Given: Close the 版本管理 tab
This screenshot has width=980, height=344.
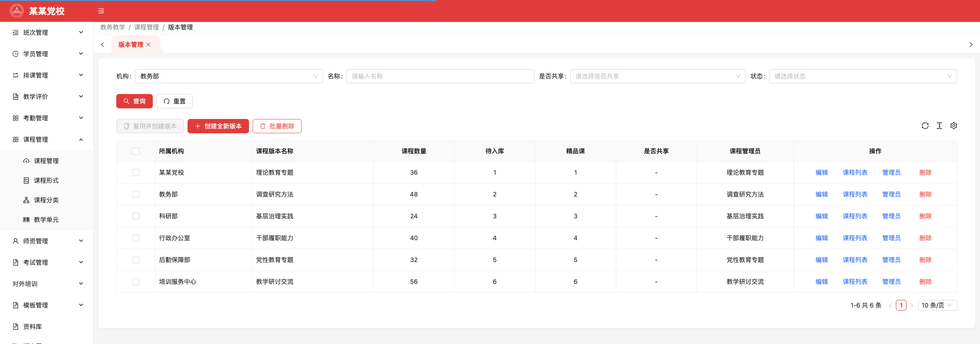Looking at the screenshot, I should click(x=148, y=45).
